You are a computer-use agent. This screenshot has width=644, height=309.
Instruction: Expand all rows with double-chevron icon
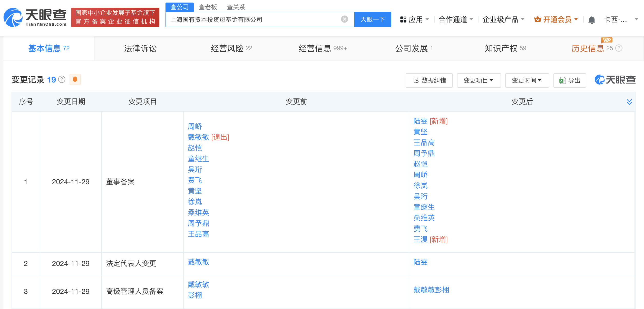tap(629, 102)
